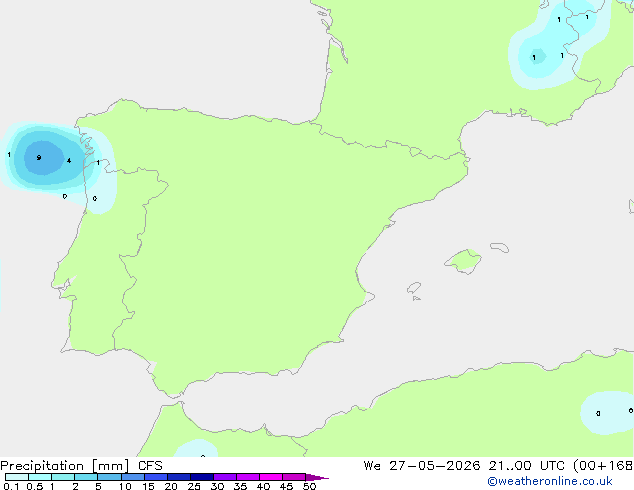
Task: Click the '9' precipitation value off Galicia
Action: point(39,157)
